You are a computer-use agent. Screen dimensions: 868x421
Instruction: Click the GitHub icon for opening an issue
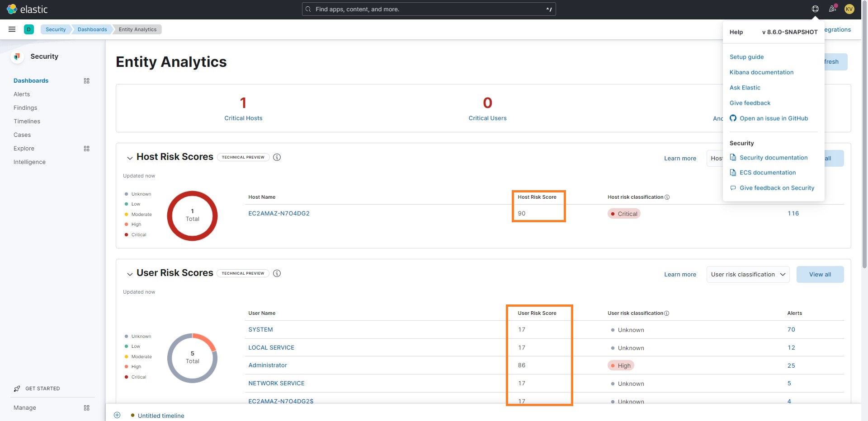733,118
